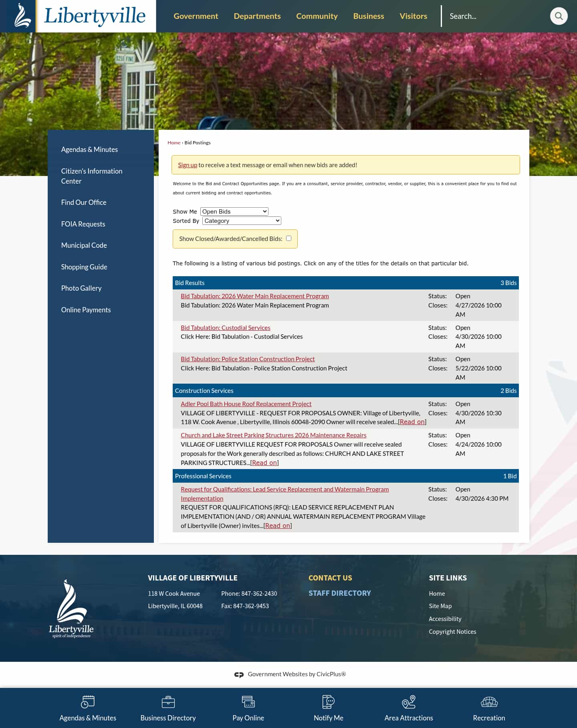The width and height of the screenshot is (577, 728).
Task: Click the Bid Results section header
Action: [346, 283]
